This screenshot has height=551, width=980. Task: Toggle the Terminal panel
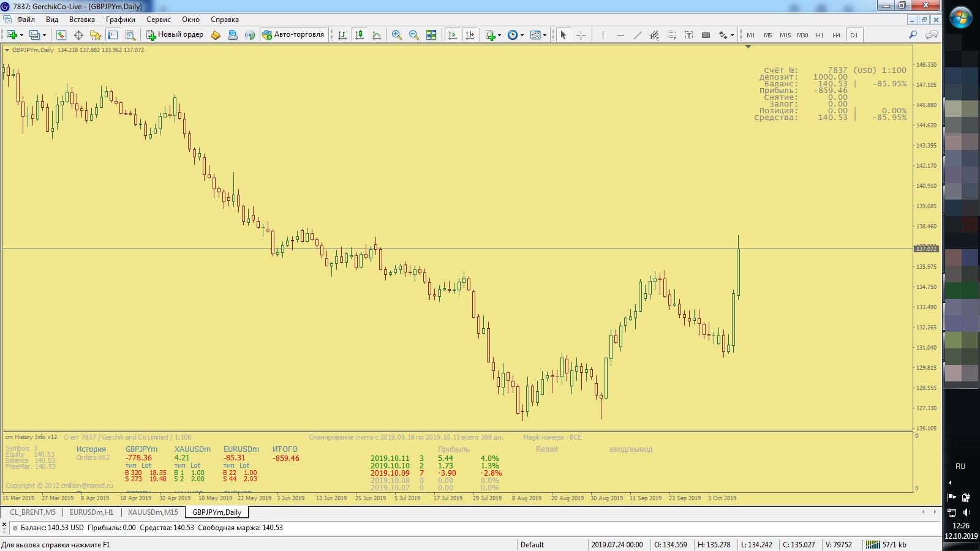point(113,35)
